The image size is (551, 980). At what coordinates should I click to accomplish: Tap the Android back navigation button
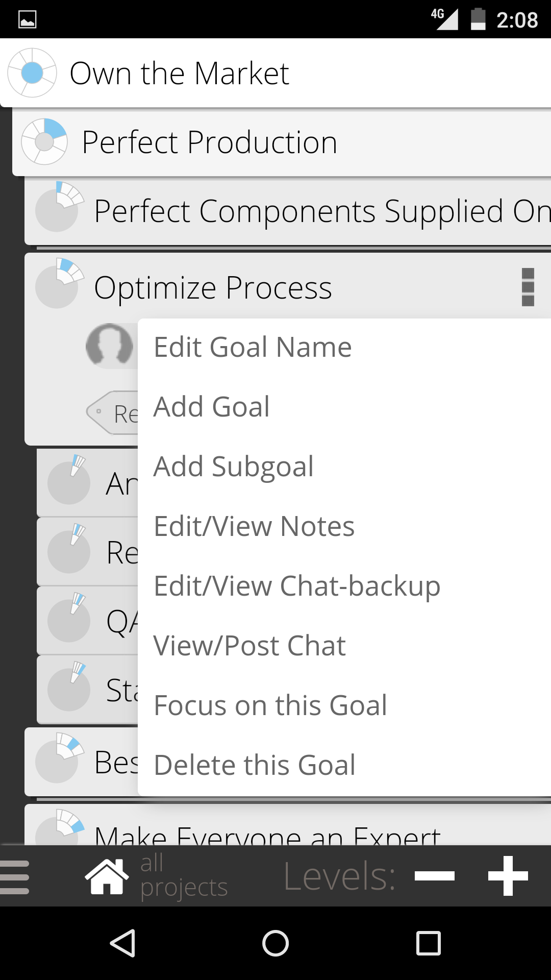coord(122,943)
